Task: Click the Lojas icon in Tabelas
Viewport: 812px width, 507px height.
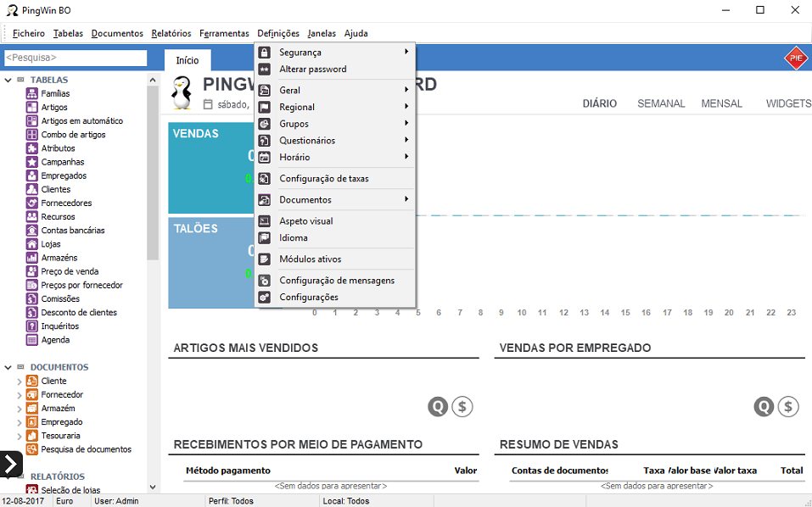Action: pos(32,244)
